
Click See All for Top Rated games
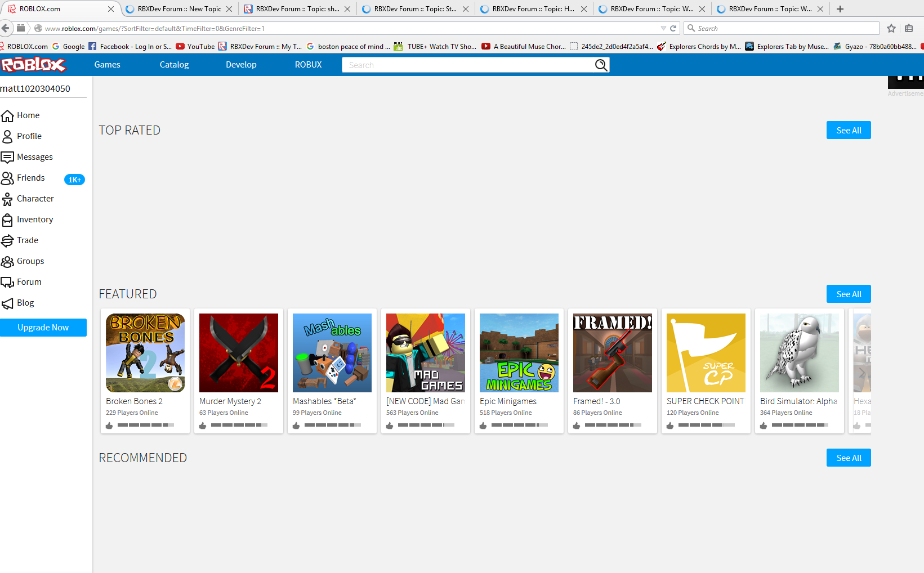tap(849, 130)
